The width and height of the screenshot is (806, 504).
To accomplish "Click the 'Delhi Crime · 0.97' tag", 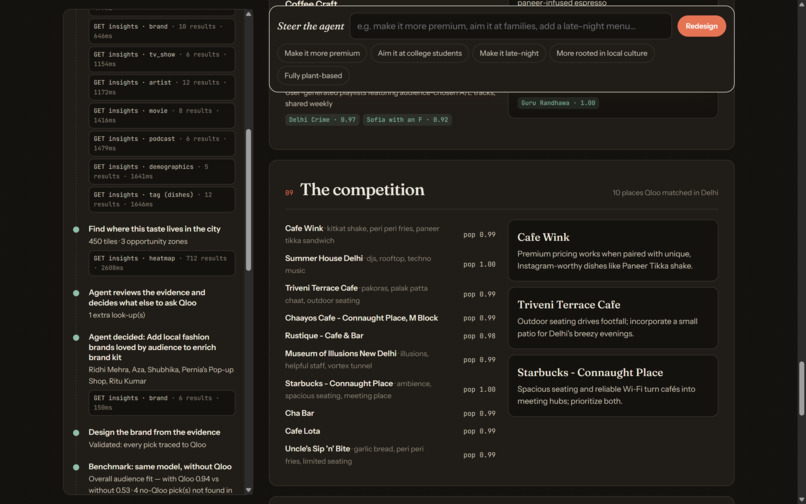I will click(x=322, y=120).
